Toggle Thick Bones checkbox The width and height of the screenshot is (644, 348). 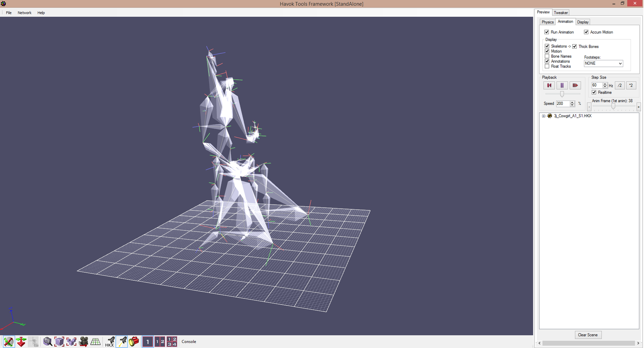point(575,46)
